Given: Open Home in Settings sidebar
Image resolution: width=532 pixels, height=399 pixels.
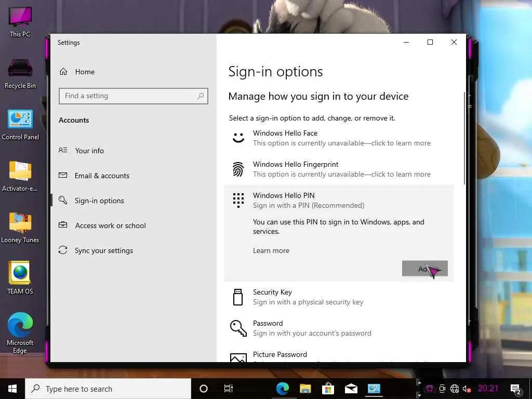Looking at the screenshot, I should 85,72.
